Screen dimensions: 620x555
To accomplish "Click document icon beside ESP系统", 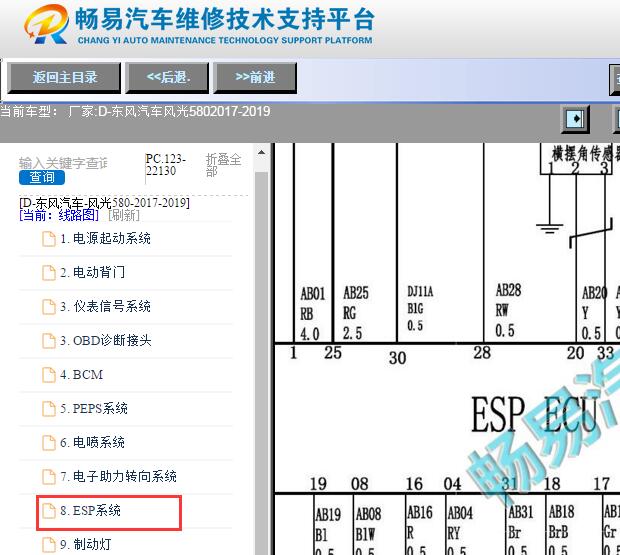I will 49,511.
